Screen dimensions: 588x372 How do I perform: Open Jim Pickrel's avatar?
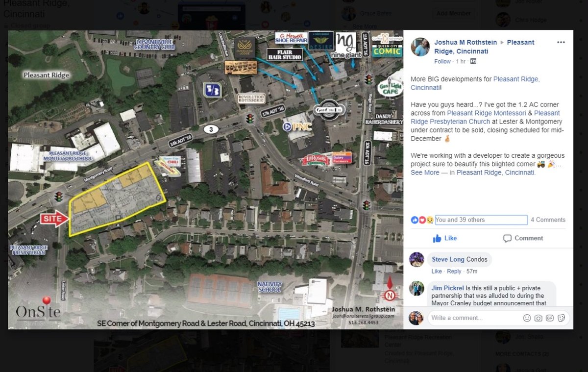click(416, 288)
